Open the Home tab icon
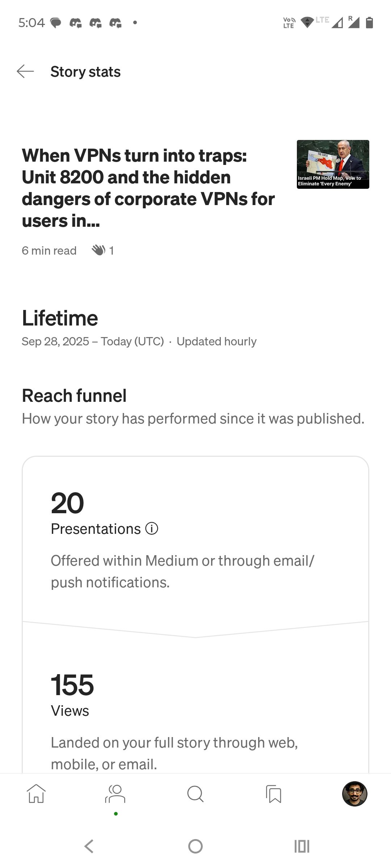Image resolution: width=391 pixels, height=868 pixels. point(36,794)
